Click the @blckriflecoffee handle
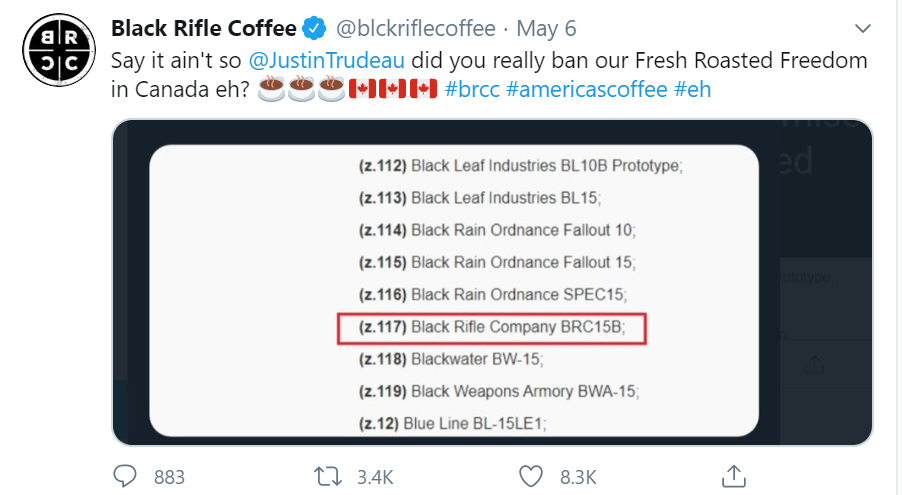This screenshot has width=902, height=495. [415, 28]
